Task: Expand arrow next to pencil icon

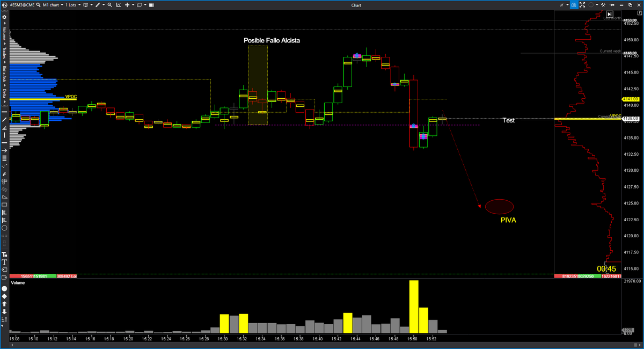Action: [x=104, y=5]
